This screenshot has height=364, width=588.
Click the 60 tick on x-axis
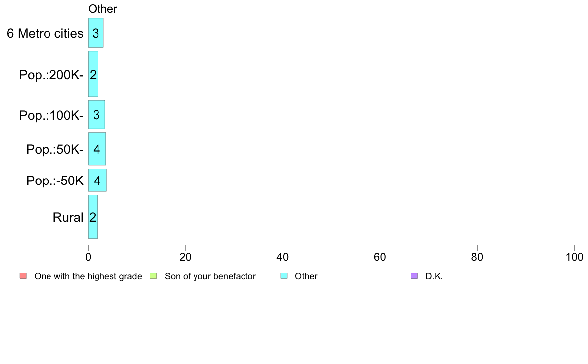(380, 257)
